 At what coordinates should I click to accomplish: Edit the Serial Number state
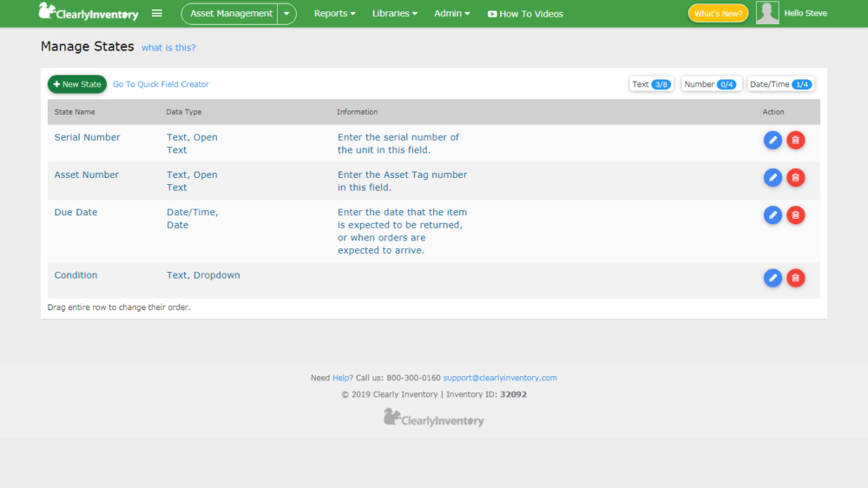(x=773, y=140)
